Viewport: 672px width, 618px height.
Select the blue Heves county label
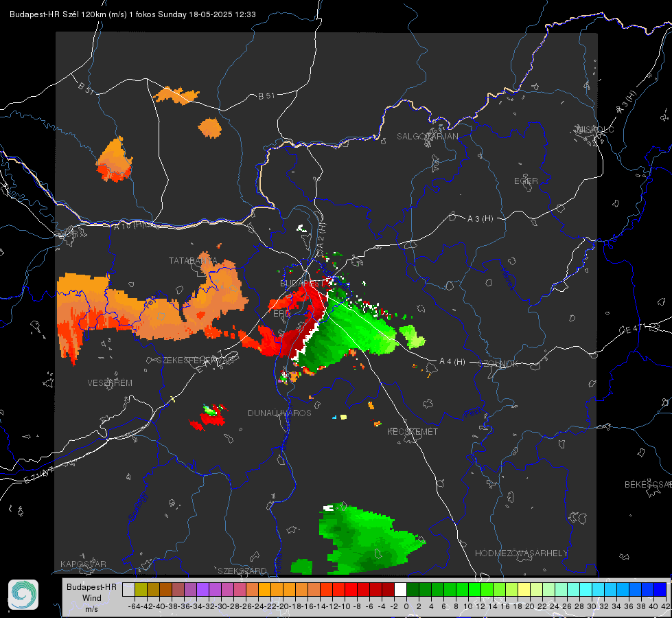[508, 279]
